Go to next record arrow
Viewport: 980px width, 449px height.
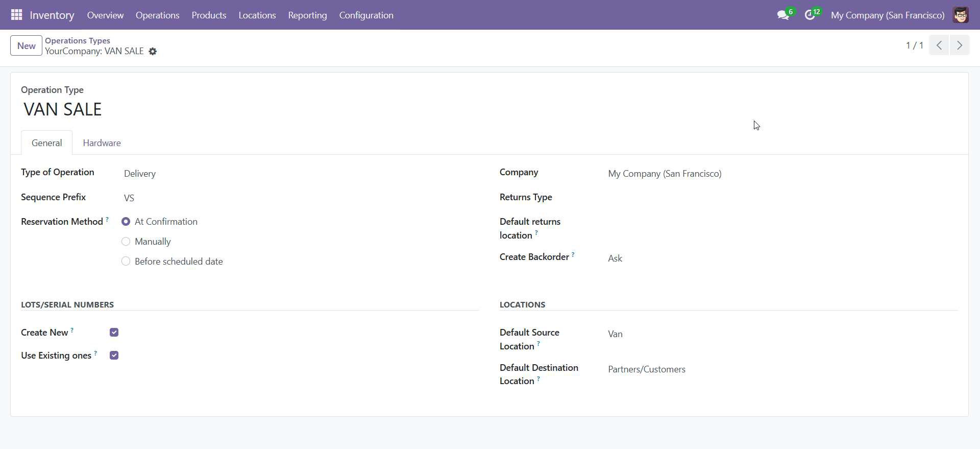959,45
